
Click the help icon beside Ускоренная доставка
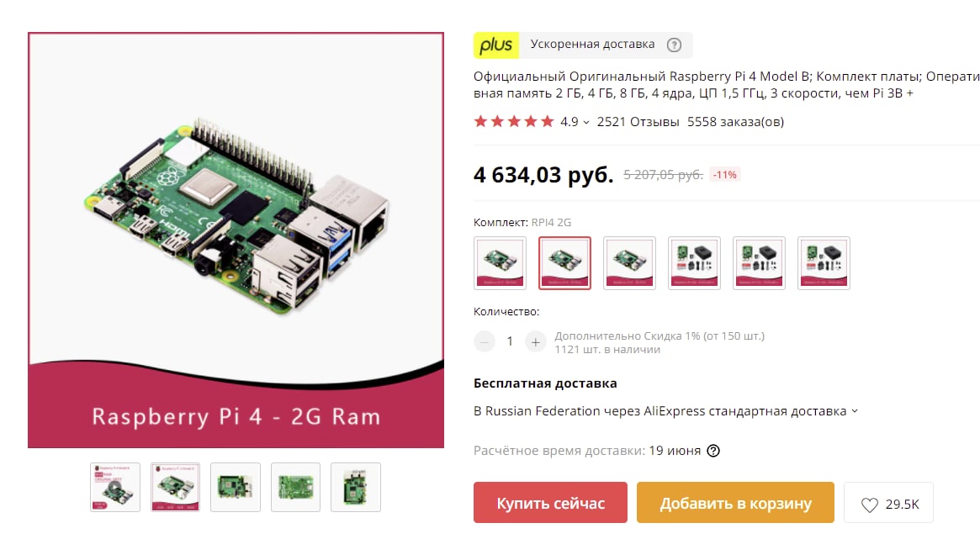pos(674,45)
